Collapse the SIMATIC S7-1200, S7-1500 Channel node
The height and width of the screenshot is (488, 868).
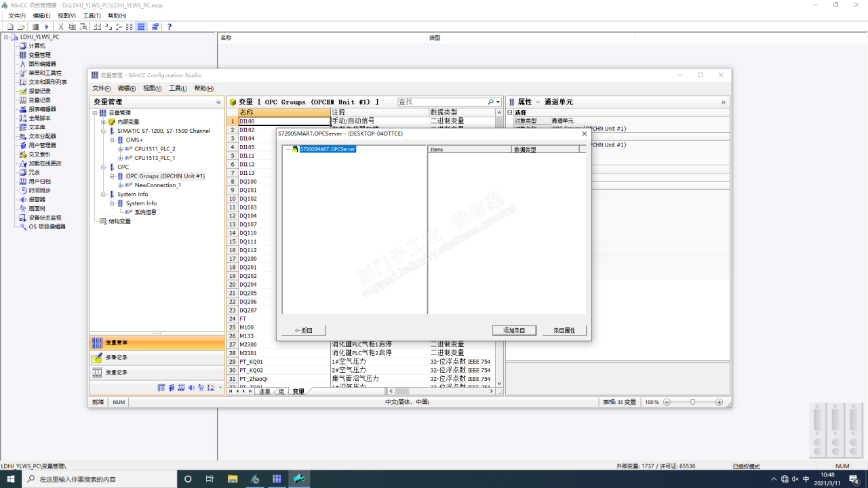click(x=103, y=131)
